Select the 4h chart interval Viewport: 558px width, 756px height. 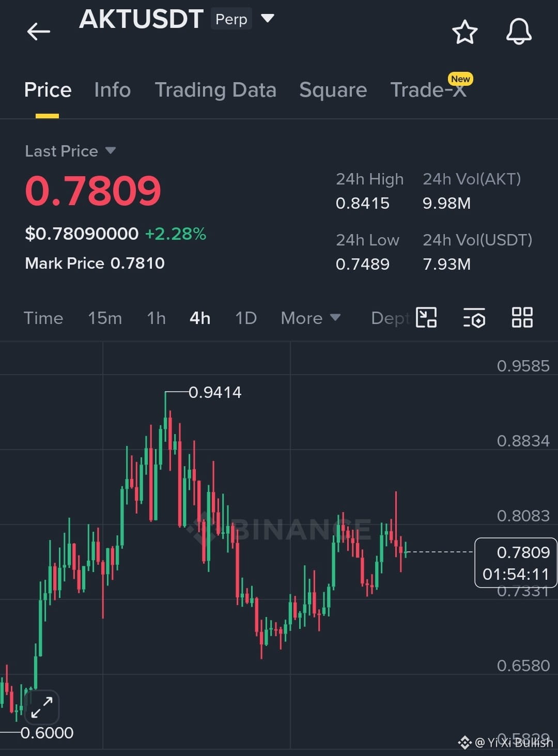click(200, 318)
